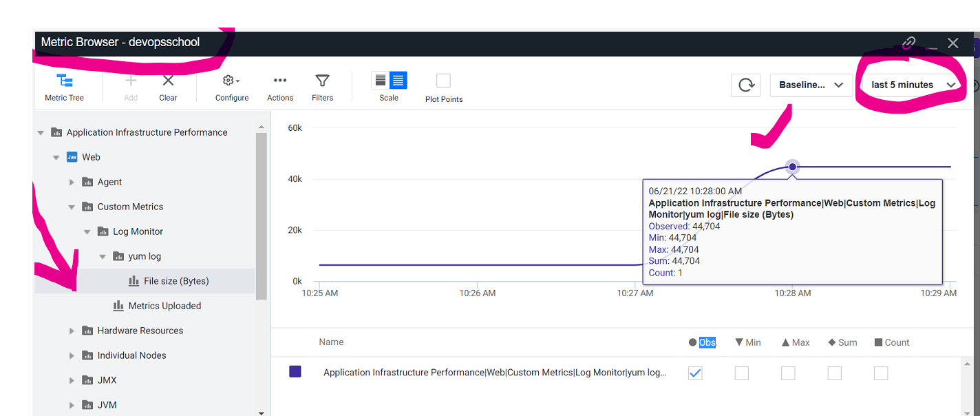Select the right highlighted Scale icon

pyautogui.click(x=398, y=81)
